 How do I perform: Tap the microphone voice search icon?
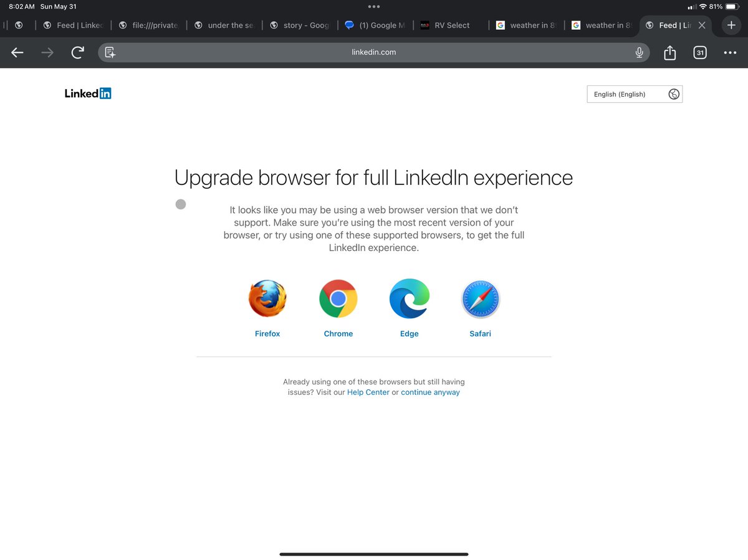[x=639, y=53]
